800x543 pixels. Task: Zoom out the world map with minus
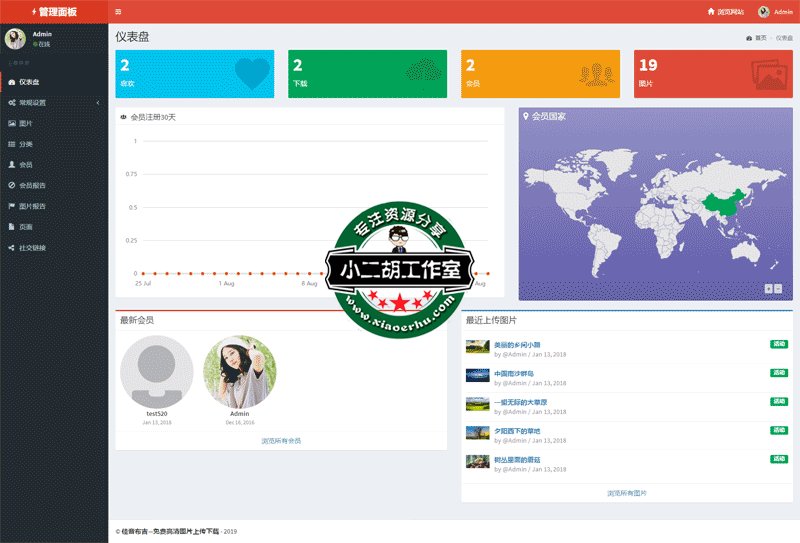click(x=778, y=288)
